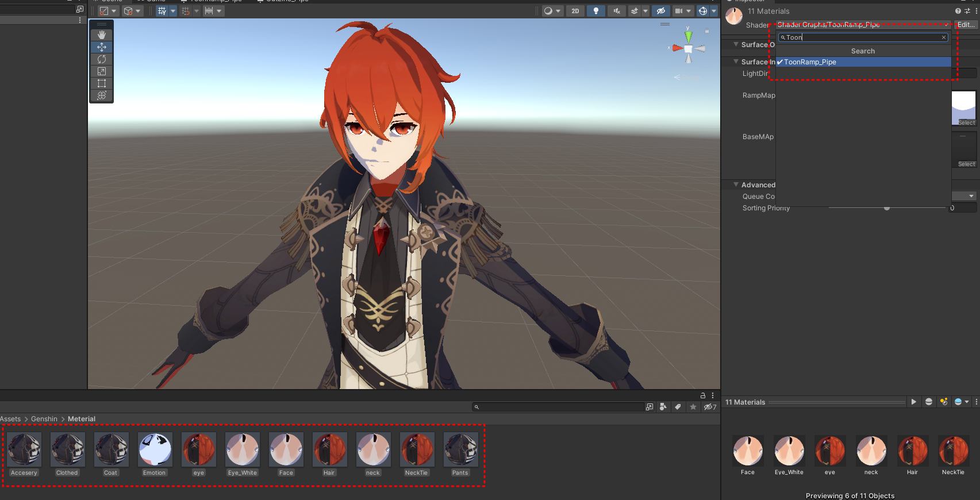Screen dimensions: 980x500
Task: Open Project window three-dot menu
Action: pyautogui.click(x=713, y=395)
